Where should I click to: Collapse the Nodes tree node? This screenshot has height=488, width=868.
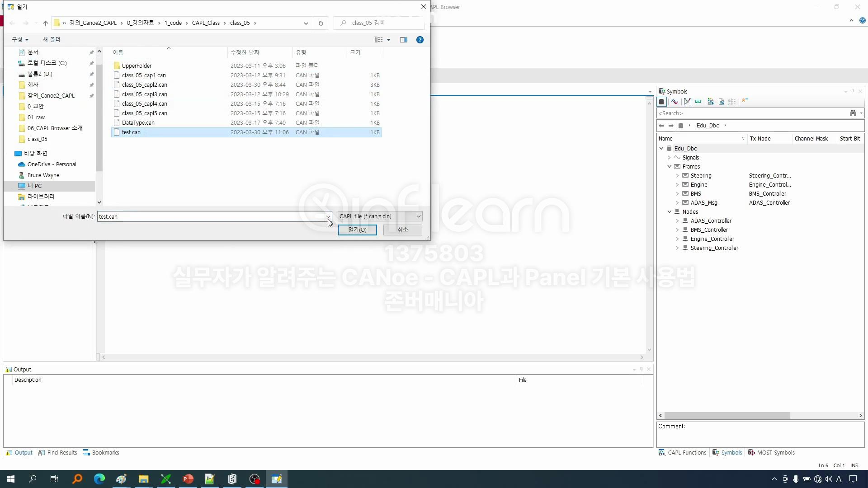tap(670, 212)
